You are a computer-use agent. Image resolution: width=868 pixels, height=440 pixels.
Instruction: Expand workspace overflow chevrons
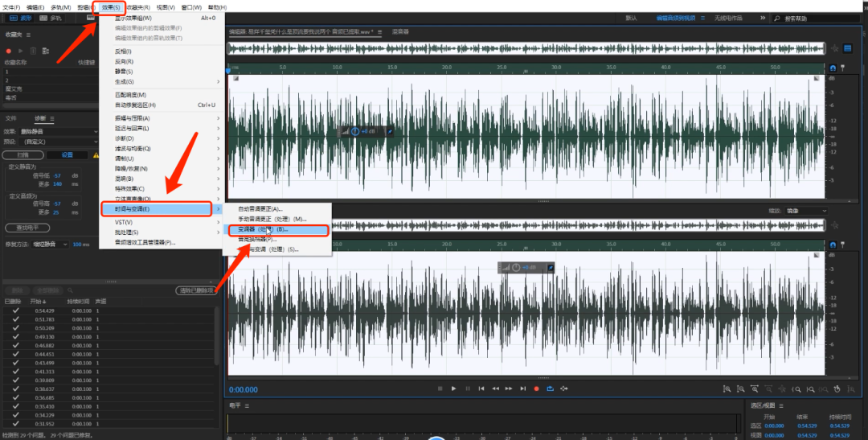tap(763, 19)
